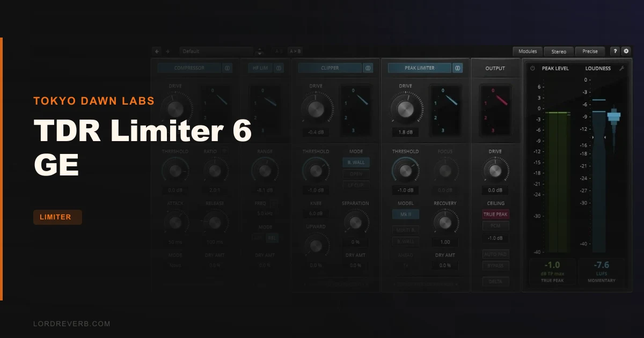Viewport: 644px width, 338px height.
Task: Toggle the COMPRESSOR module on/off
Action: coord(189,68)
